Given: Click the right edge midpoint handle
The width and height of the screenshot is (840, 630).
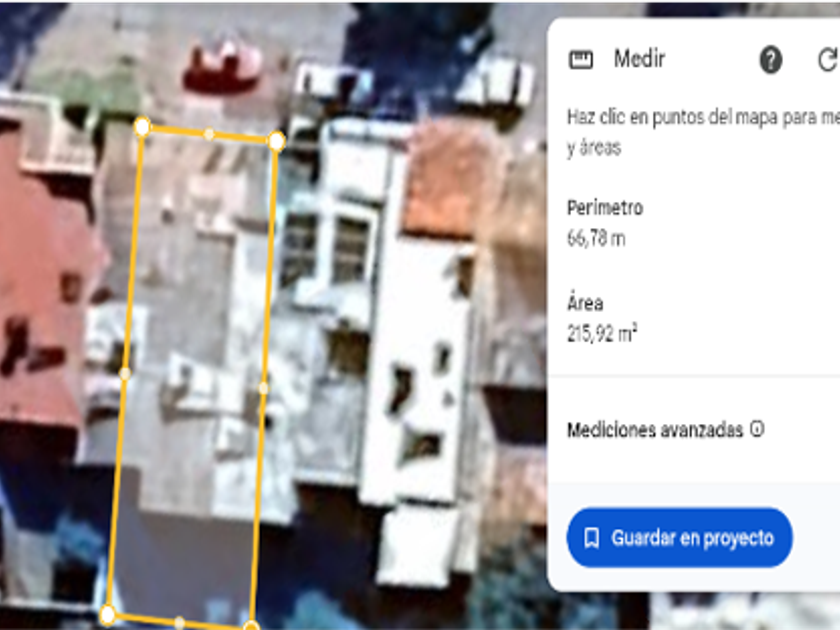Looking at the screenshot, I should click(x=264, y=387).
